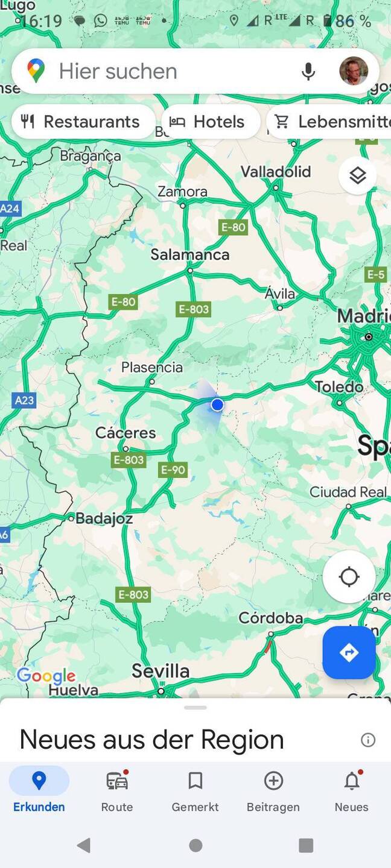Filter map by Hotels
The image size is (391, 868).
(x=211, y=122)
